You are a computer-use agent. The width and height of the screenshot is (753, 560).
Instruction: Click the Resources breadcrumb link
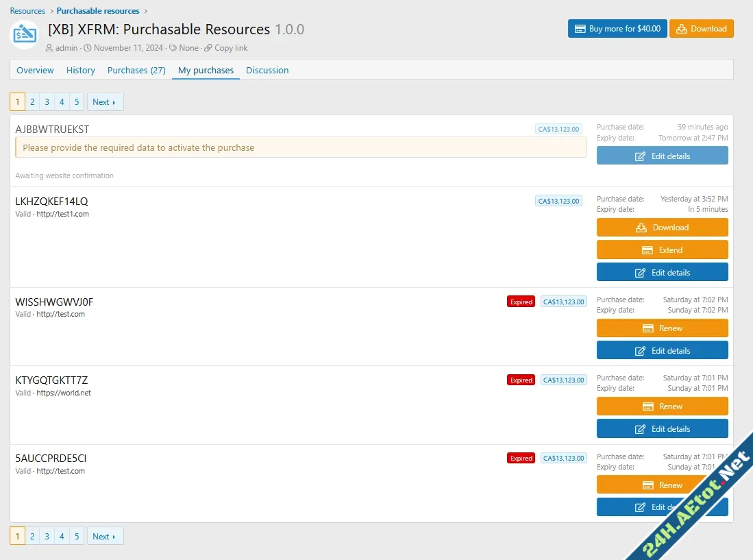click(x=27, y=10)
